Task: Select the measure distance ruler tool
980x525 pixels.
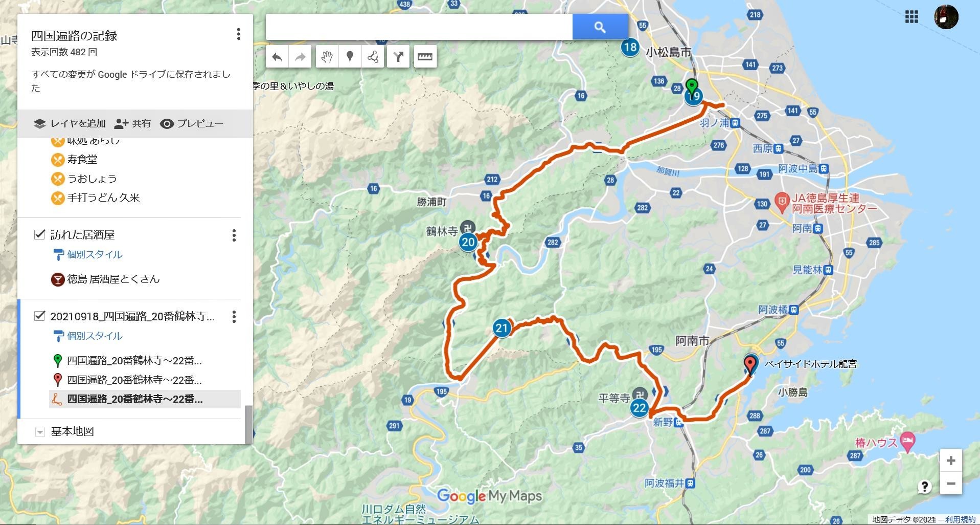Action: pos(425,57)
